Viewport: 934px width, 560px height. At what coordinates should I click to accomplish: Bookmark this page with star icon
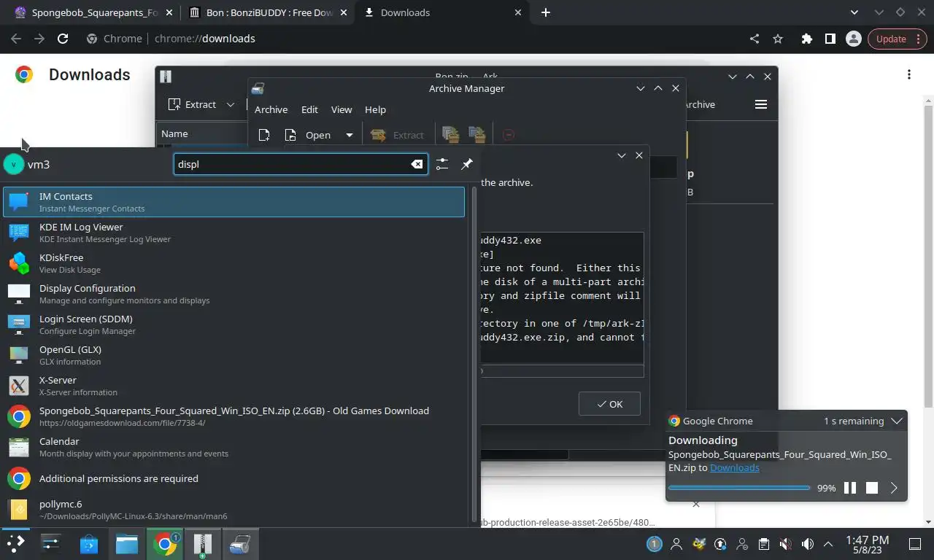[x=778, y=39]
